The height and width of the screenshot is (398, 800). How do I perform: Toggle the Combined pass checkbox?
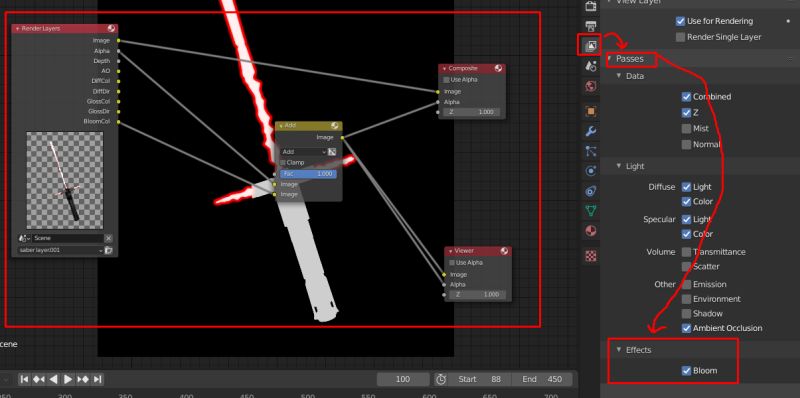tap(686, 96)
